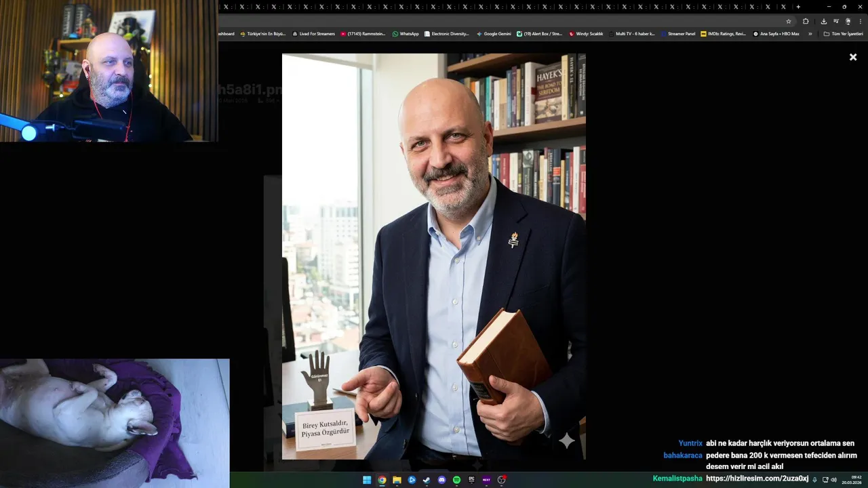Open Chrome downloads icon
Screen dimensions: 868x488
click(824, 21)
